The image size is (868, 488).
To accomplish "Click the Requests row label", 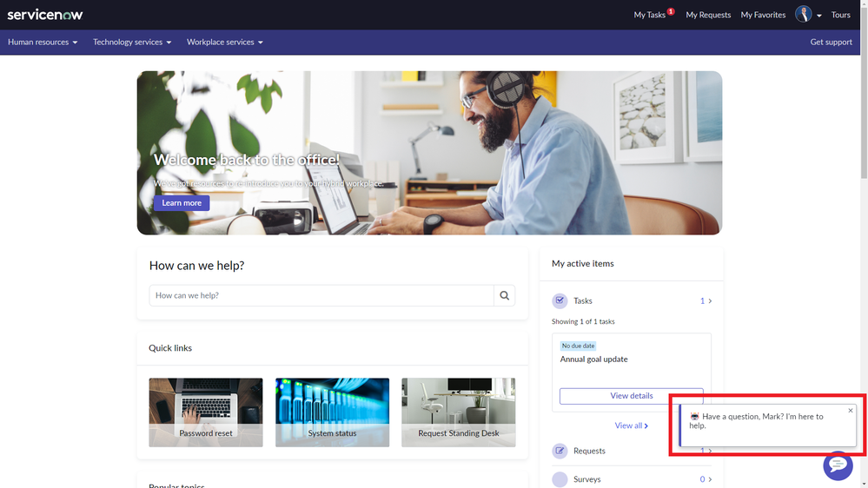I will (x=589, y=451).
